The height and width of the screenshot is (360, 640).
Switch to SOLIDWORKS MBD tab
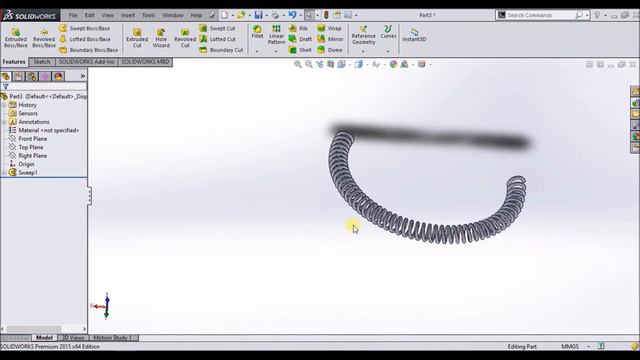click(145, 62)
